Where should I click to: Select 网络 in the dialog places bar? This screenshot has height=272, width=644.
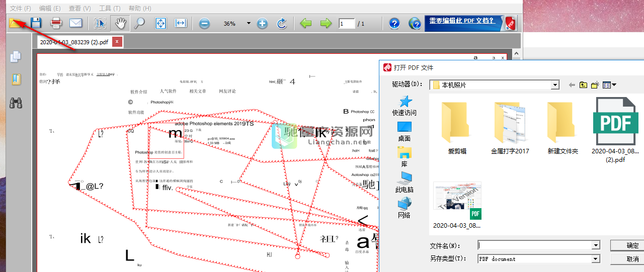pos(405,208)
